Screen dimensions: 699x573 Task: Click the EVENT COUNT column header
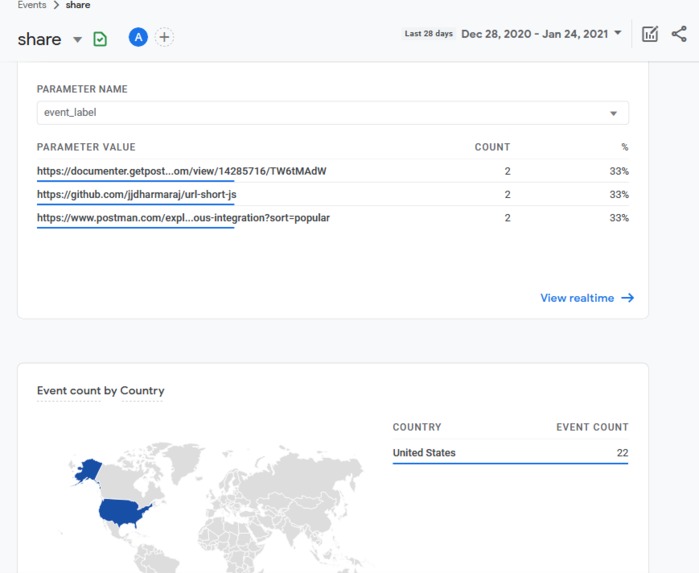592,427
